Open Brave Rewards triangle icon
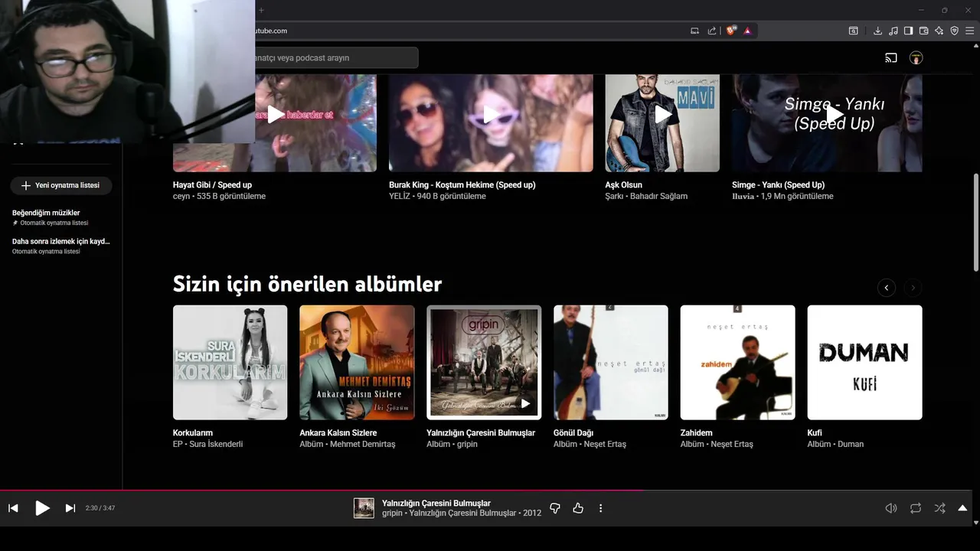This screenshot has height=551, width=980. [x=747, y=31]
